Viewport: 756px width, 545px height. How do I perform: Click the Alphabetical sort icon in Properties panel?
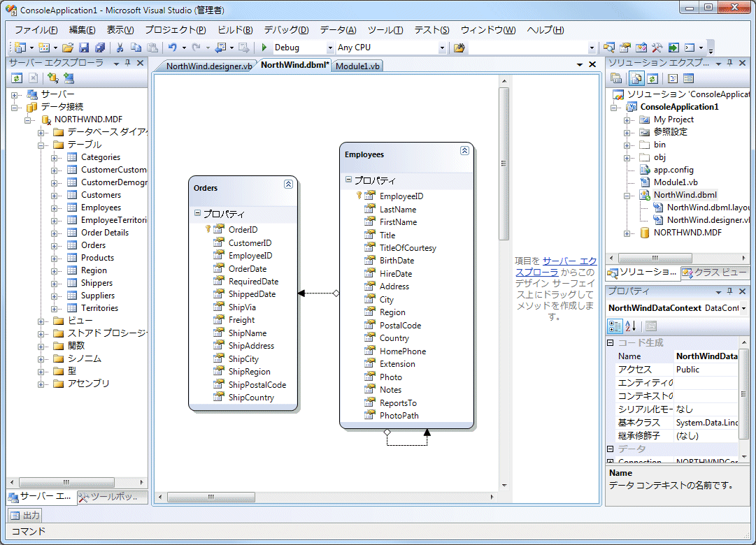click(631, 326)
